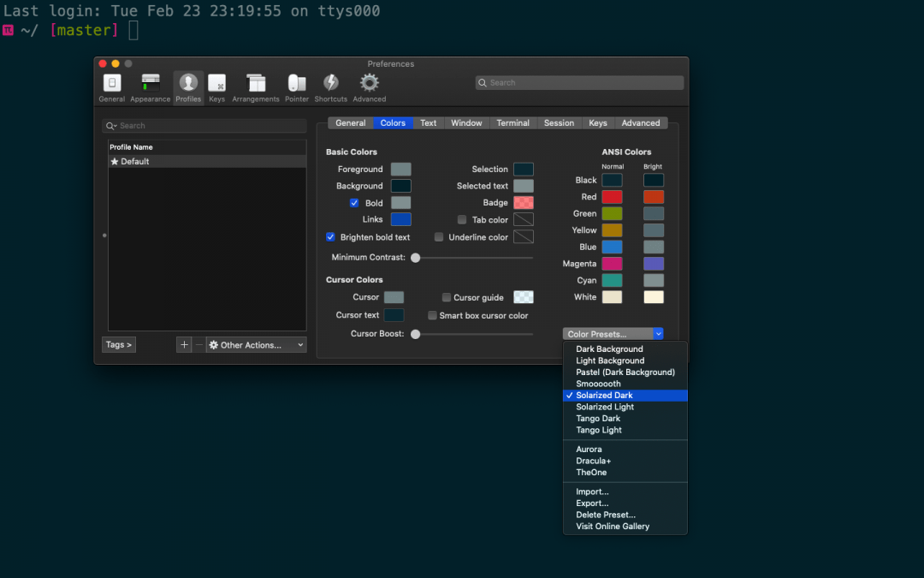924x578 pixels.
Task: Switch to the Text tab
Action: click(x=428, y=122)
